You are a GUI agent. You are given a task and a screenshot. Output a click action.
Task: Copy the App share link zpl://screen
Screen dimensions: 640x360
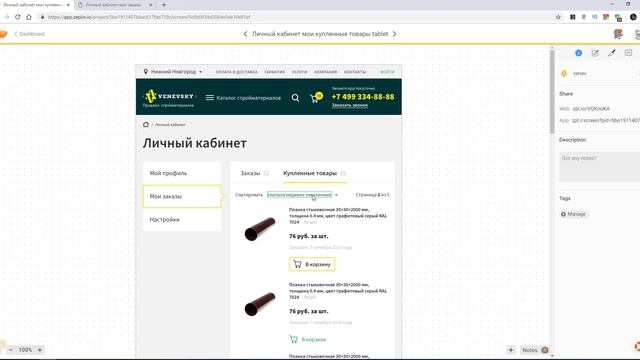click(606, 120)
